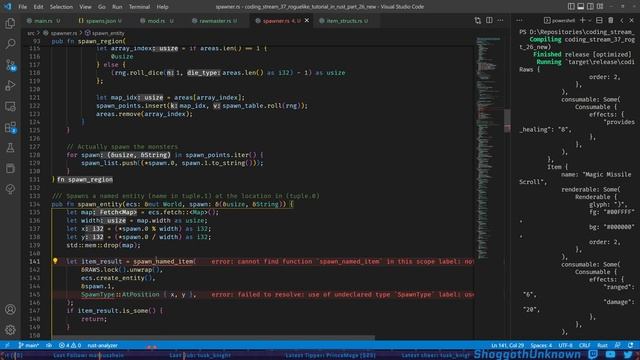Open the Testing flask view
Screen dimensions: 640x360
[x=10, y=148]
